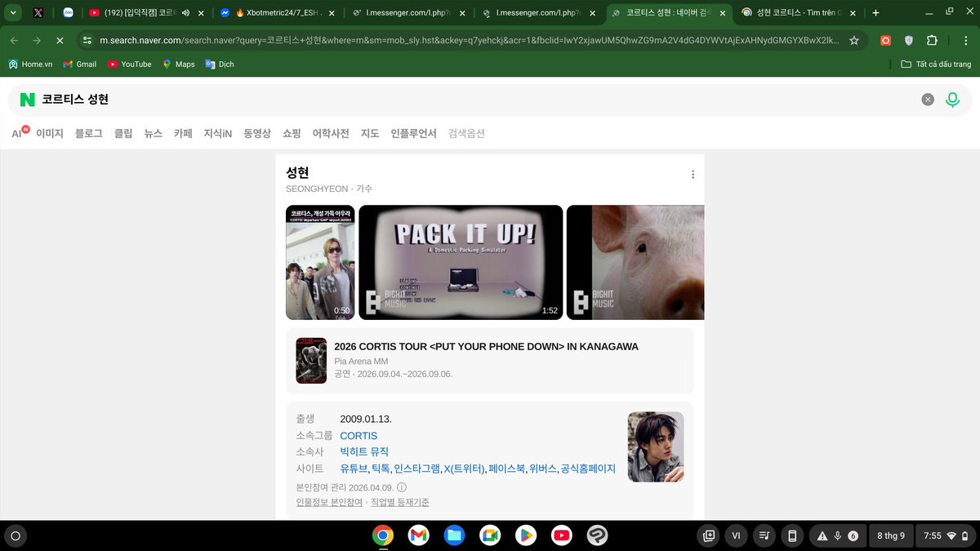Bookmark this page with the star
The width and height of the screenshot is (980, 551).
(x=854, y=40)
